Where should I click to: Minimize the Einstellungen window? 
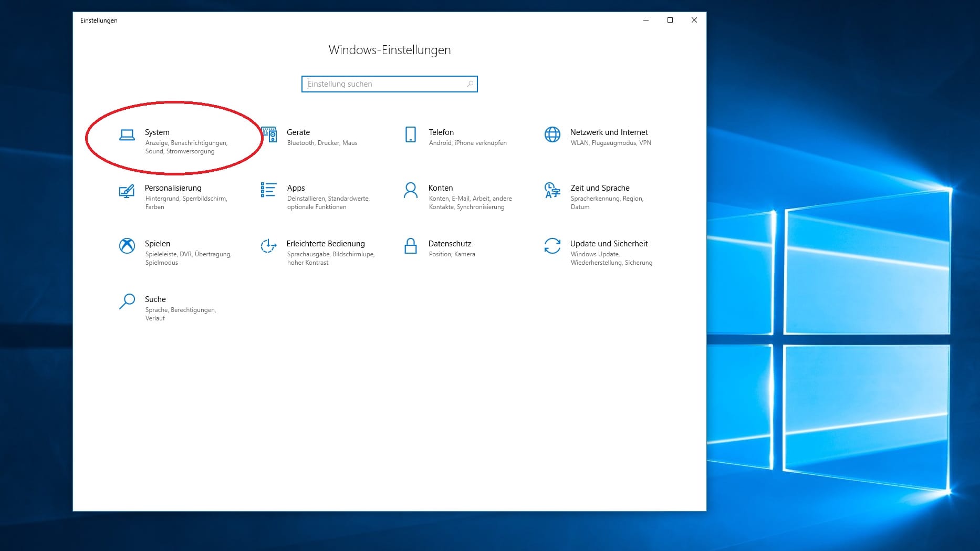[646, 20]
